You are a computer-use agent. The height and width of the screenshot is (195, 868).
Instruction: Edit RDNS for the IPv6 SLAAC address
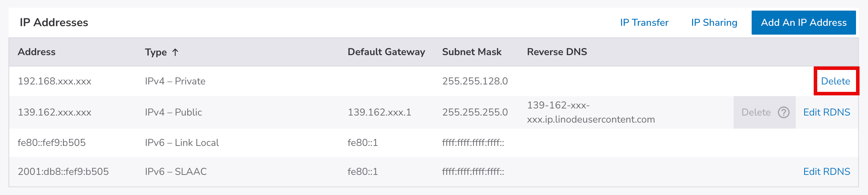[826, 172]
